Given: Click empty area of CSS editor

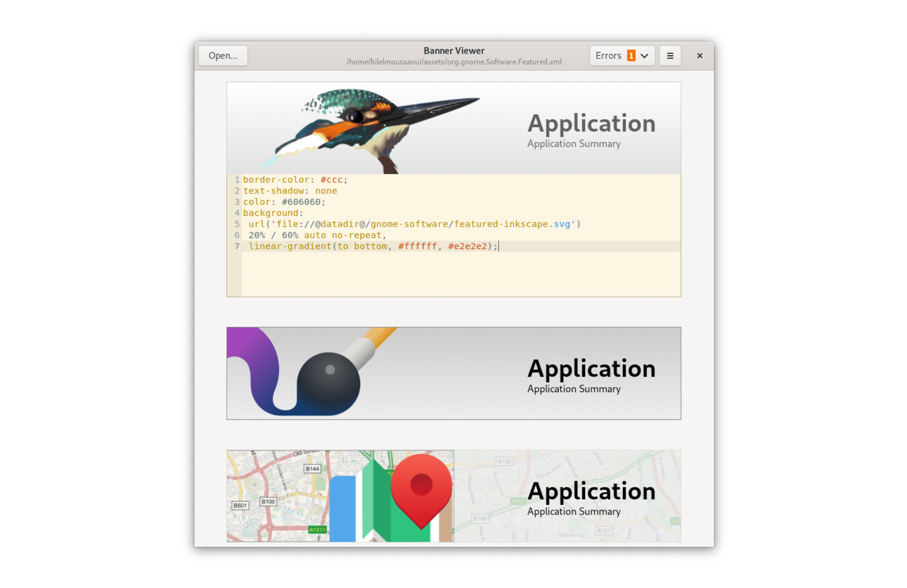Looking at the screenshot, I should pos(461,274).
